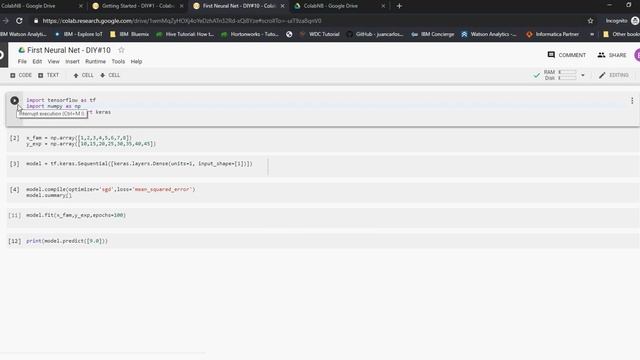640x360 pixels.
Task: Open the IBM Bluemix bookmark
Action: 130,34
